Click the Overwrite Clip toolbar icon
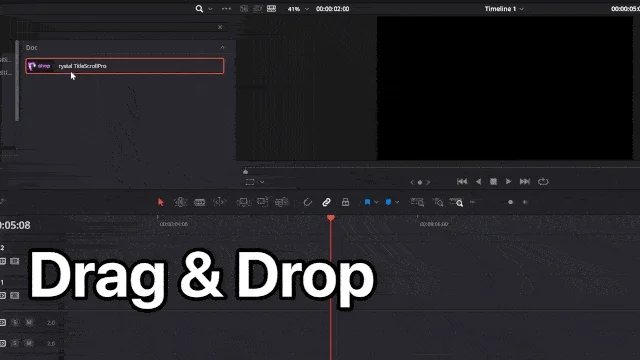This screenshot has width=640, height=360. tap(262, 202)
